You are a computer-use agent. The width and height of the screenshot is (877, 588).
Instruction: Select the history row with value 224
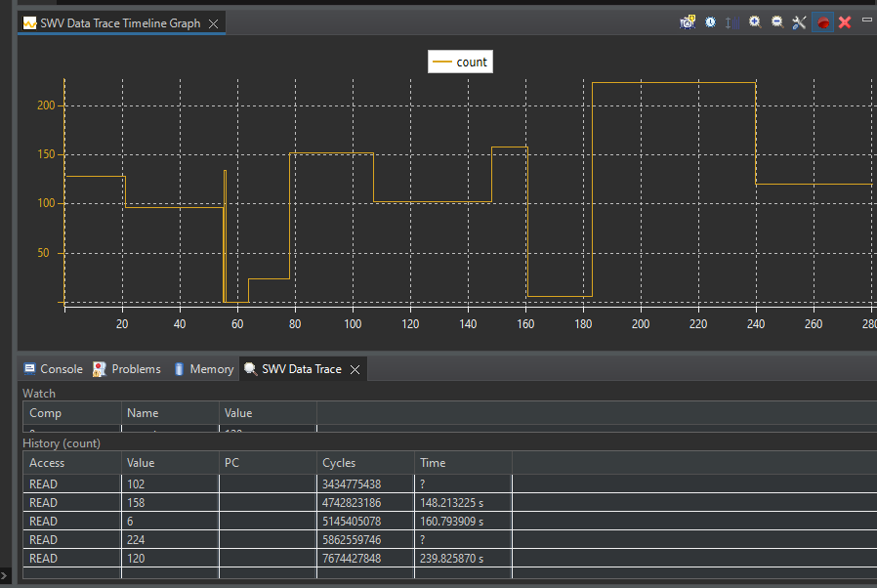click(449, 540)
